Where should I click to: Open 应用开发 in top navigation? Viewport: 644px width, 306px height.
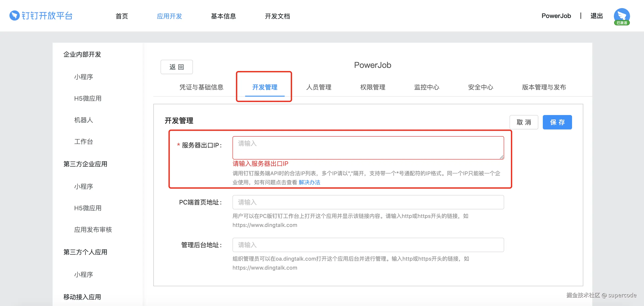pos(169,16)
